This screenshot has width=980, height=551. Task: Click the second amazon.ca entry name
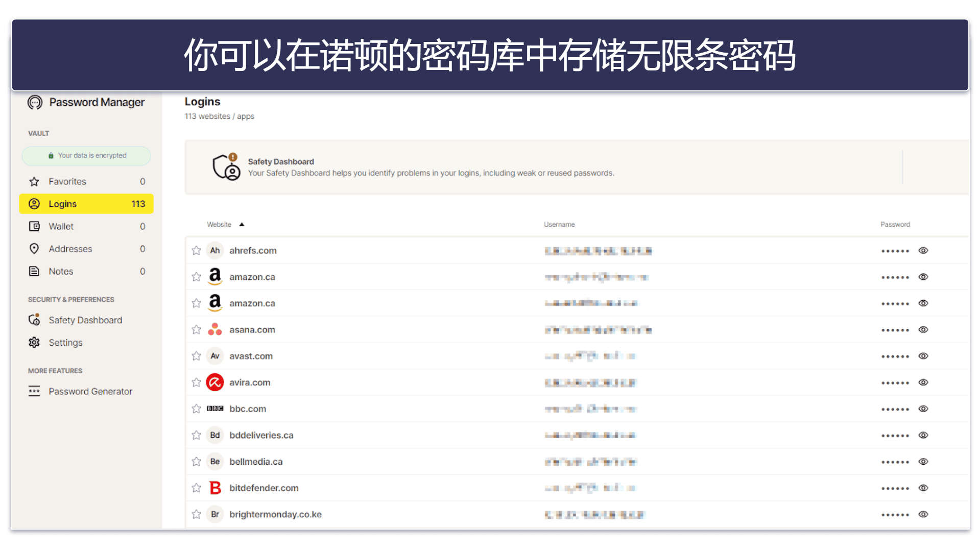[252, 304]
